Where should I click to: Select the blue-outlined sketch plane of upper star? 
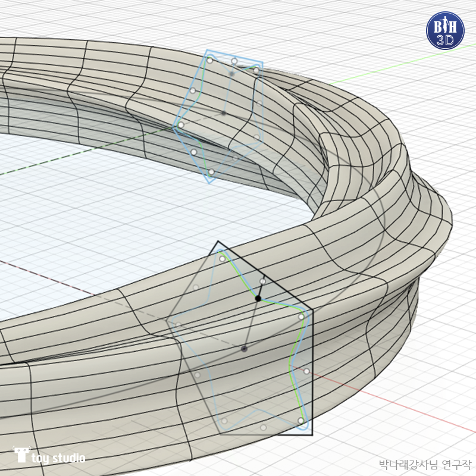tap(218, 116)
